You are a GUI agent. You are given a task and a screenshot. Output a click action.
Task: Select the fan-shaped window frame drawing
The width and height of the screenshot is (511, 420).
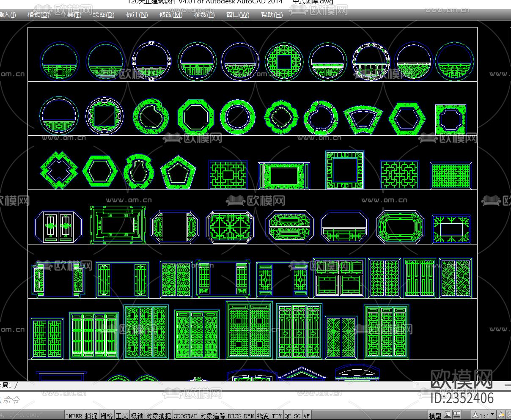click(x=363, y=121)
